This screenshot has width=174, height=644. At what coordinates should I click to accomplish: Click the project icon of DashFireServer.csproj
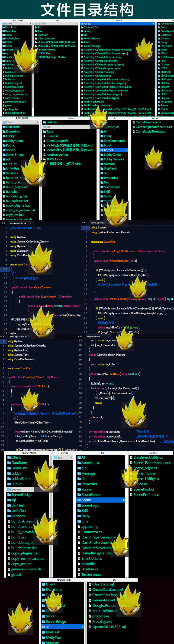[x=79, y=537]
